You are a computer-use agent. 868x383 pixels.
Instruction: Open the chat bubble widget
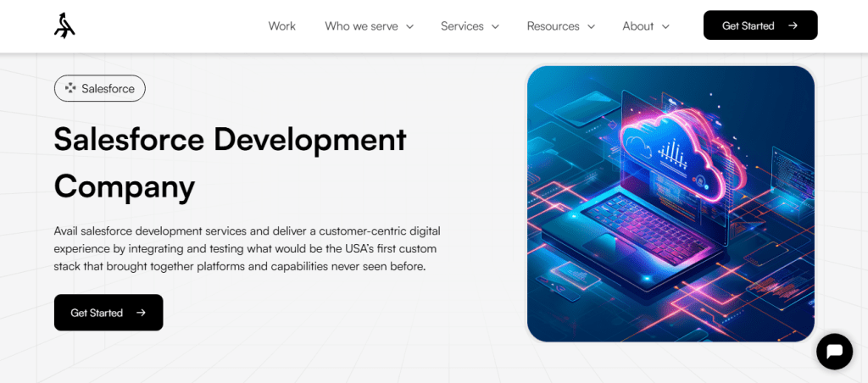click(x=834, y=352)
